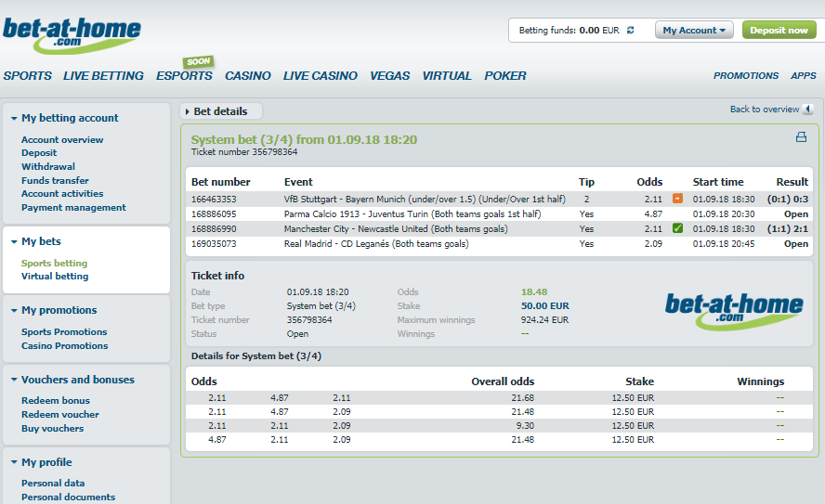Viewport: 825px width, 504px height.
Task: Collapse the My betting account section
Action: [x=14, y=118]
